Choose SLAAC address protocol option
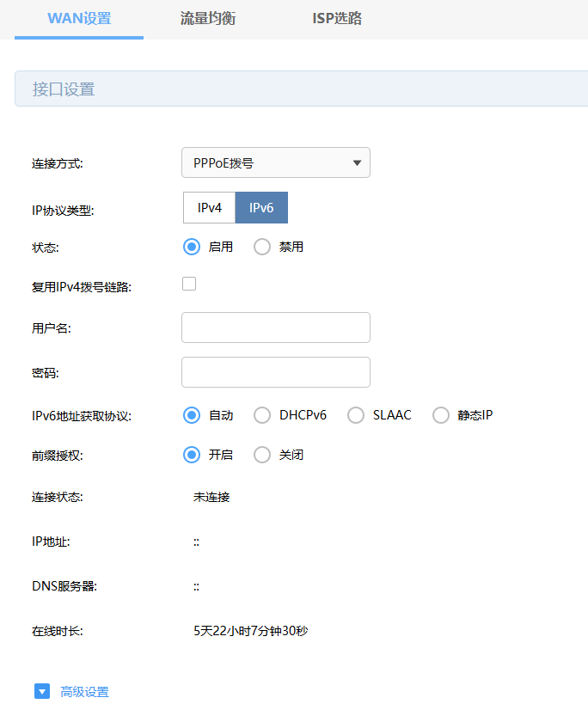Image resolution: width=588 pixels, height=710 pixels. (356, 415)
